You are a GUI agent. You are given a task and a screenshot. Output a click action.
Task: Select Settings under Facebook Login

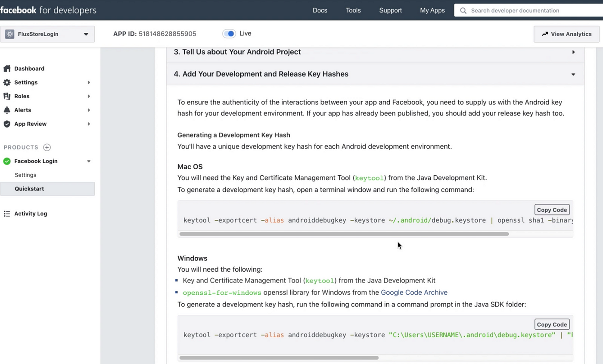25,175
